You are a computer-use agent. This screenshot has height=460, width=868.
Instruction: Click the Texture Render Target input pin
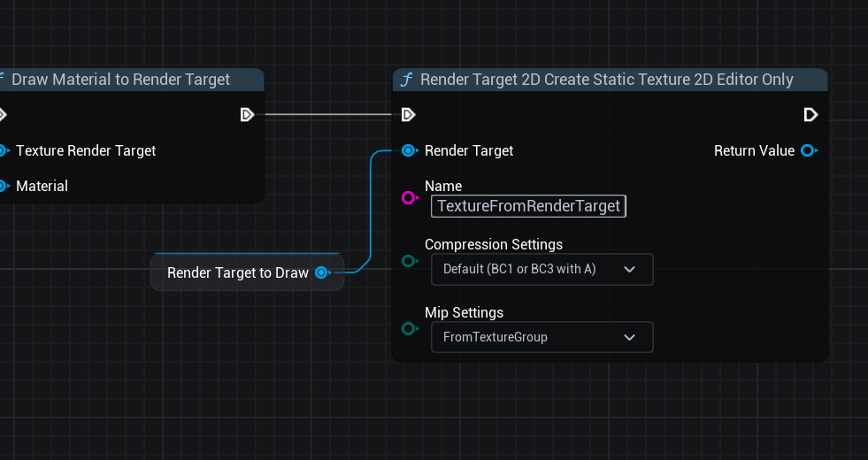3,150
